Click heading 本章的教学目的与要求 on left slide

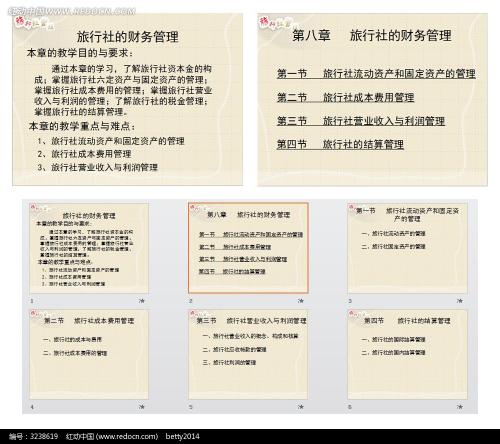click(80, 53)
